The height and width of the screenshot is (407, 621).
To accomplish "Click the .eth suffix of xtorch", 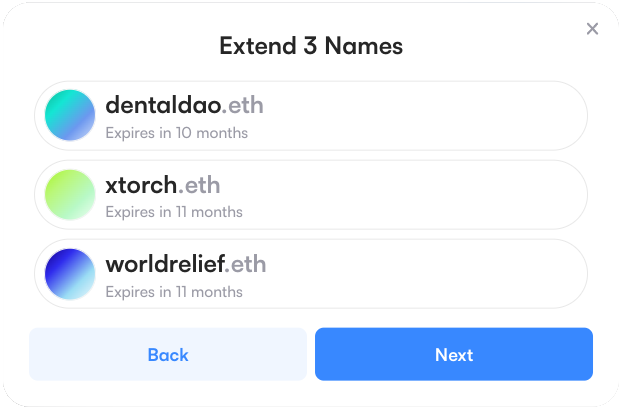I will [199, 185].
